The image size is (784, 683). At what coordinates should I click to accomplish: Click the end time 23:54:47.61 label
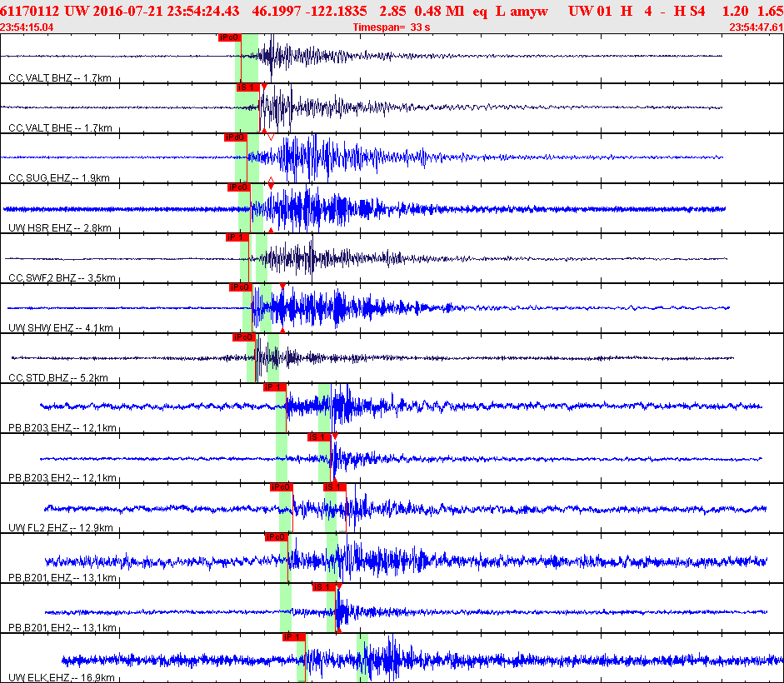pyautogui.click(x=756, y=27)
